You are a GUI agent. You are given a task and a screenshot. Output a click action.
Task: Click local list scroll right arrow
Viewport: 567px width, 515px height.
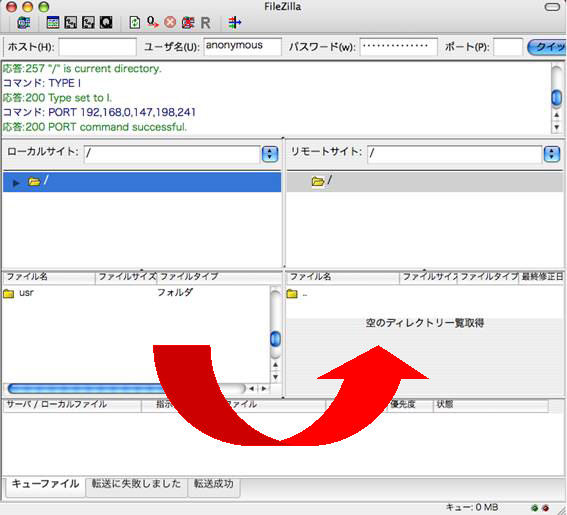pyautogui.click(x=264, y=389)
